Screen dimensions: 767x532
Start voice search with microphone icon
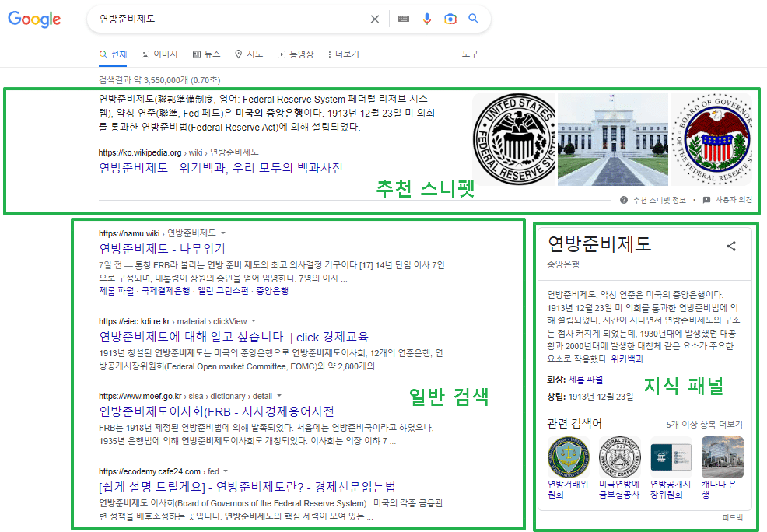[x=427, y=19]
